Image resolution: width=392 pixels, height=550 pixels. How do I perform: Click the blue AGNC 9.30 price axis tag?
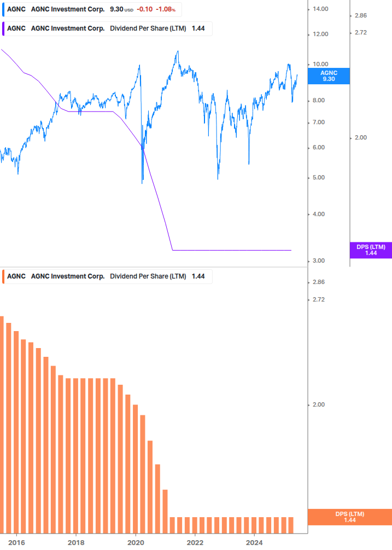coord(329,76)
